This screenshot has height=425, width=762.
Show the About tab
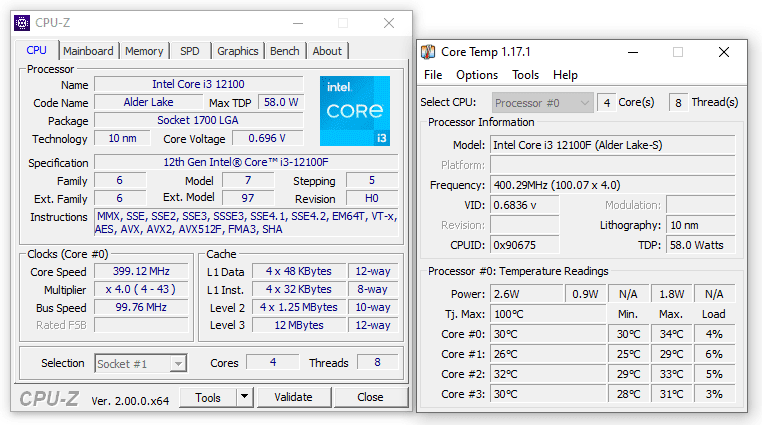point(327,51)
